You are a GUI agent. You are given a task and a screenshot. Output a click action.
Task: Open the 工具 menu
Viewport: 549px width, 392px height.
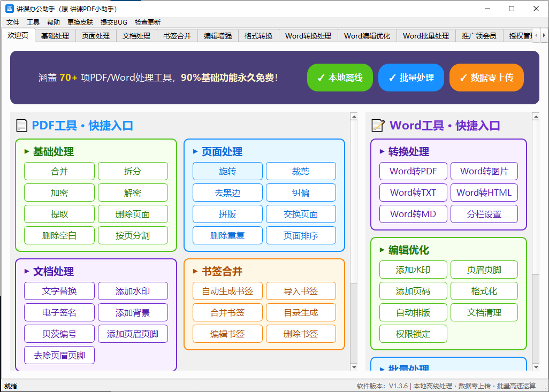pos(33,22)
